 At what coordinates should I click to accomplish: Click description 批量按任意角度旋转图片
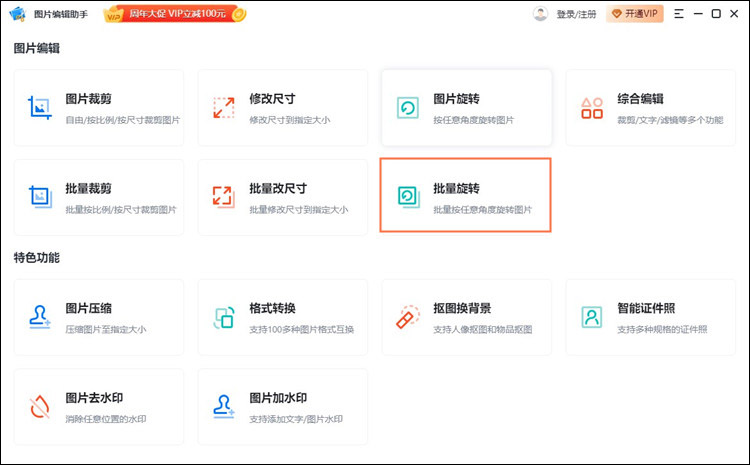(x=482, y=210)
